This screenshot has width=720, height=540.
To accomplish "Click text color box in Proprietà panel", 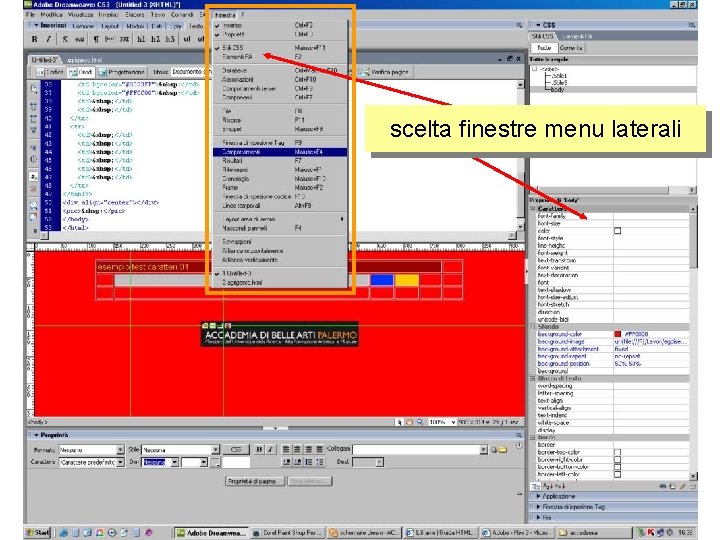I will [215, 462].
